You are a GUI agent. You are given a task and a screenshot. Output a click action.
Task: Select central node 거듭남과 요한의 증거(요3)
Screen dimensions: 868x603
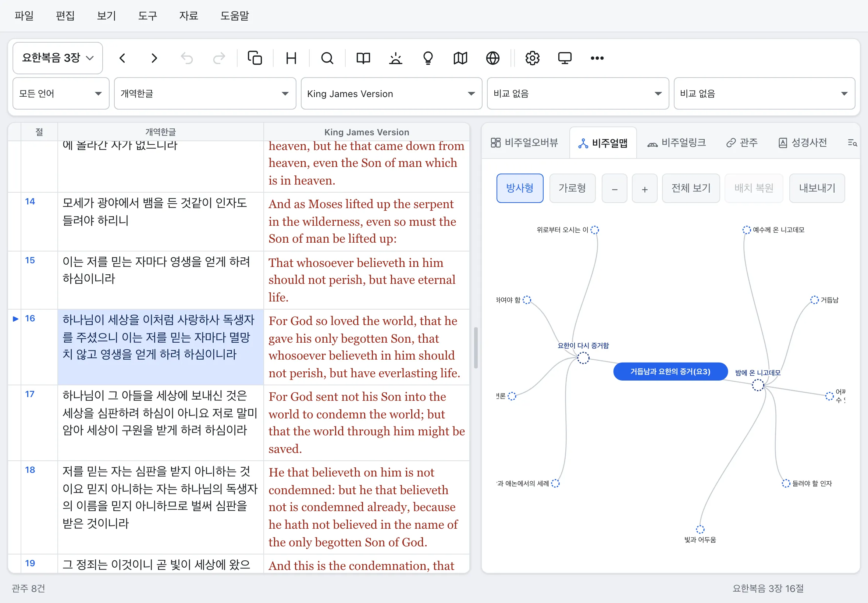[670, 371]
